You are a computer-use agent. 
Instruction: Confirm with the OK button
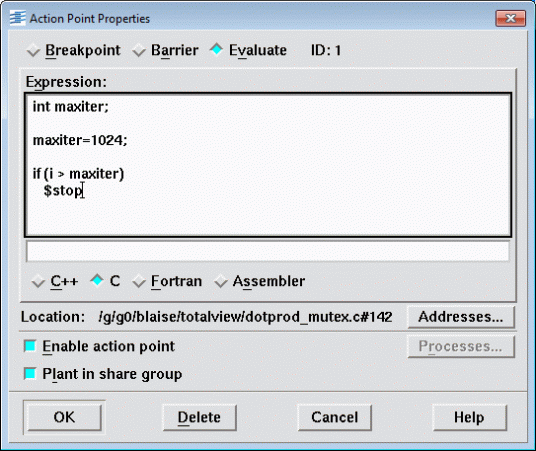coord(64,417)
